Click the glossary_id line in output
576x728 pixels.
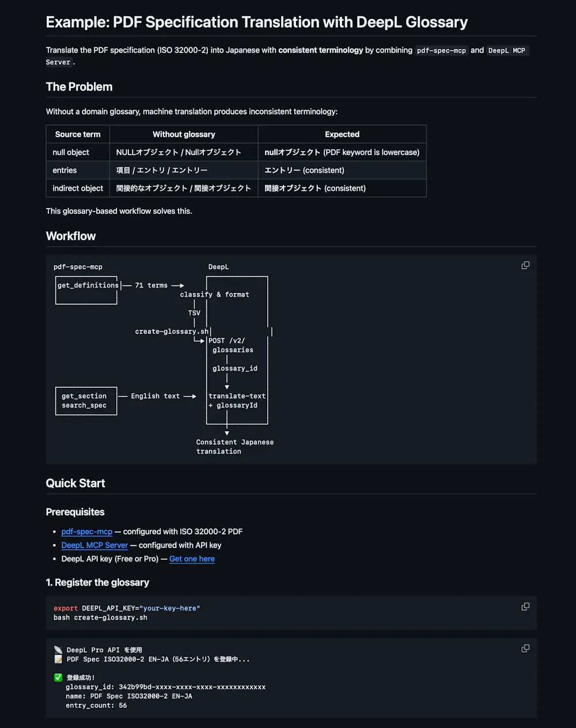click(165, 687)
